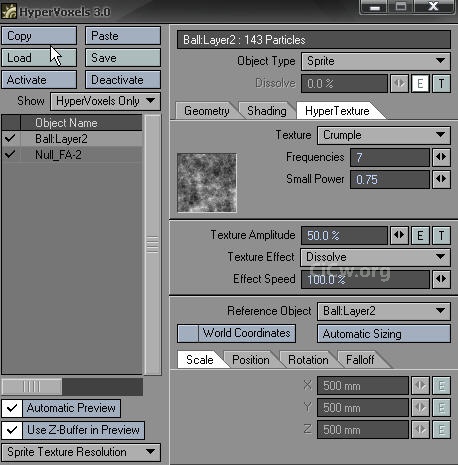Click the Object Name column header
Screen dimensions: 458x465
(x=81, y=123)
